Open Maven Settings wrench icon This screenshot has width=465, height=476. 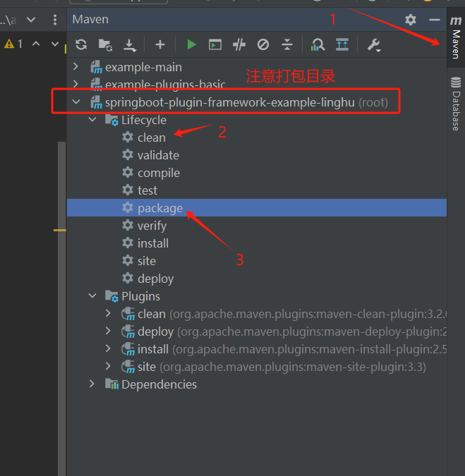click(374, 45)
